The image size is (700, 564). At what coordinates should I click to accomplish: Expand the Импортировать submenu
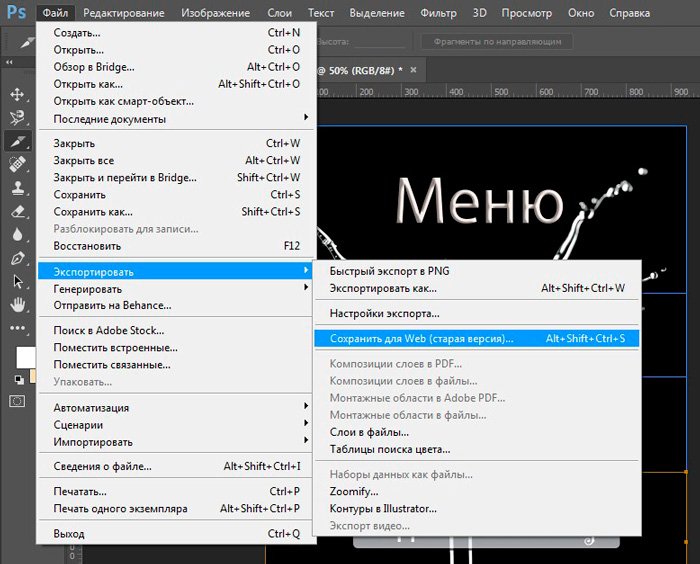177,442
